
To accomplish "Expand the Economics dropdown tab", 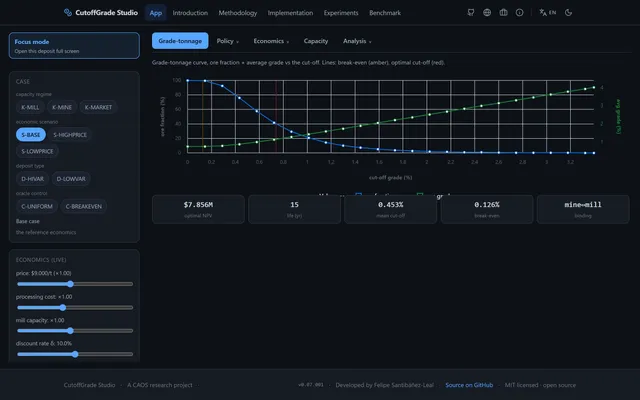I will click(271, 41).
